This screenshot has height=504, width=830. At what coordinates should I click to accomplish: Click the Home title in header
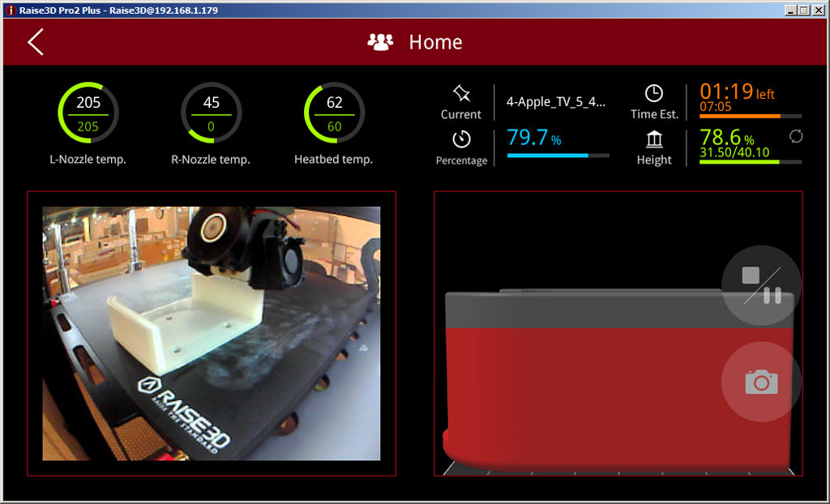click(435, 42)
